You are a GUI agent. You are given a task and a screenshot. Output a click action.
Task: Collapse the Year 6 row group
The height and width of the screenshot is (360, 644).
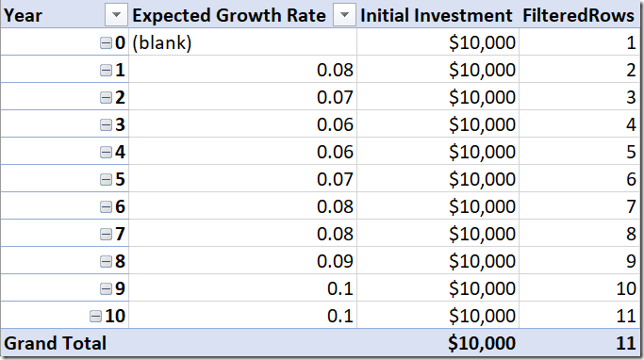tap(106, 206)
